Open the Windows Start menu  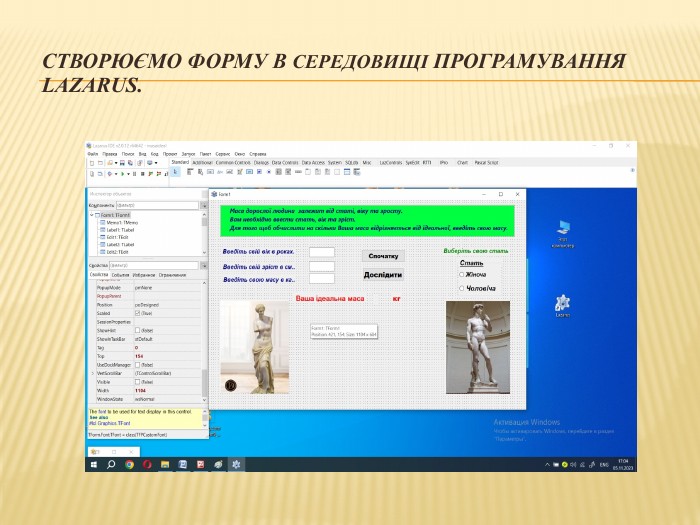pos(94,464)
